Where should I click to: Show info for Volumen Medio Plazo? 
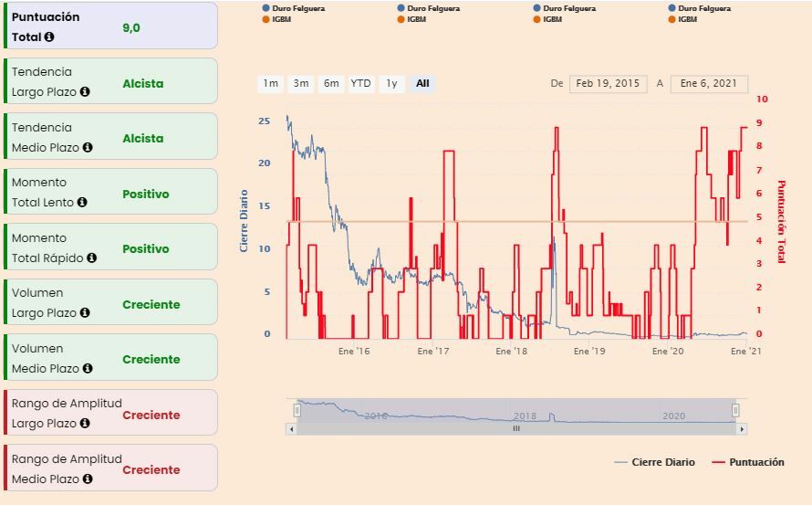pyautogui.click(x=88, y=368)
